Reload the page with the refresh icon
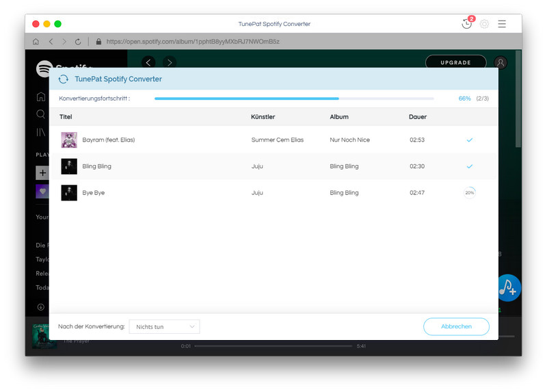 pos(78,42)
